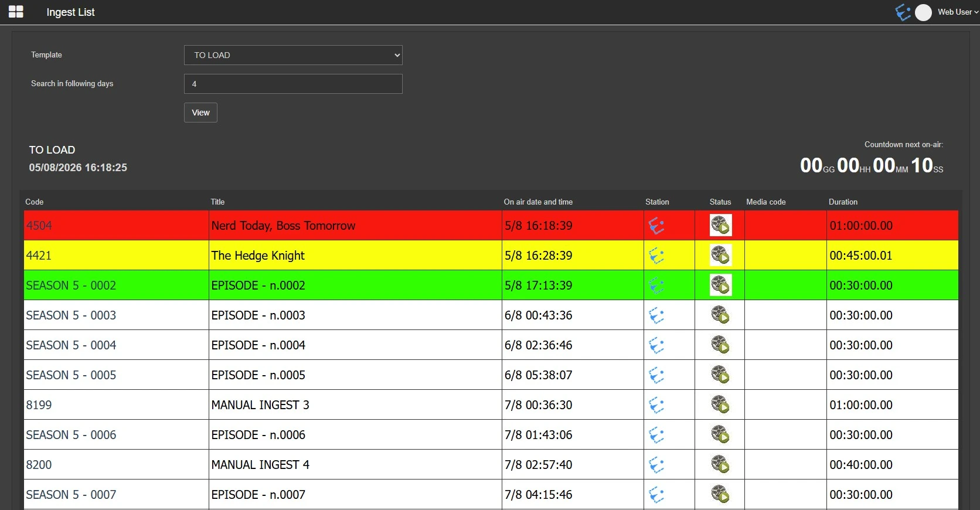Click the Status column header
Viewport: 980px width, 510px height.
(x=720, y=202)
